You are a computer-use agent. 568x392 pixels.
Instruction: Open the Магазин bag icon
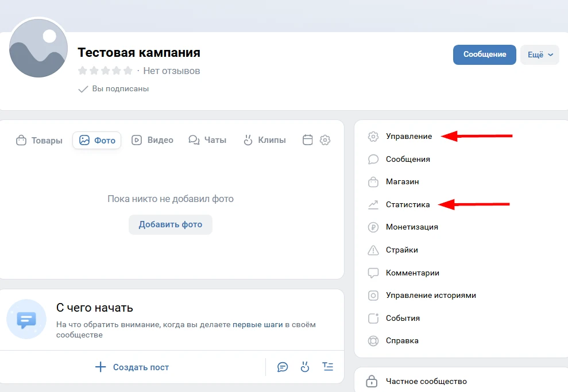(x=373, y=182)
